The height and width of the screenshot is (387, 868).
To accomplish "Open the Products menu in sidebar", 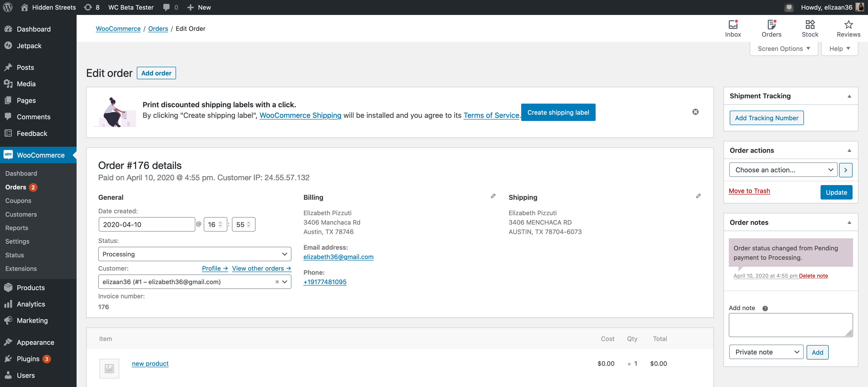I will (x=31, y=287).
